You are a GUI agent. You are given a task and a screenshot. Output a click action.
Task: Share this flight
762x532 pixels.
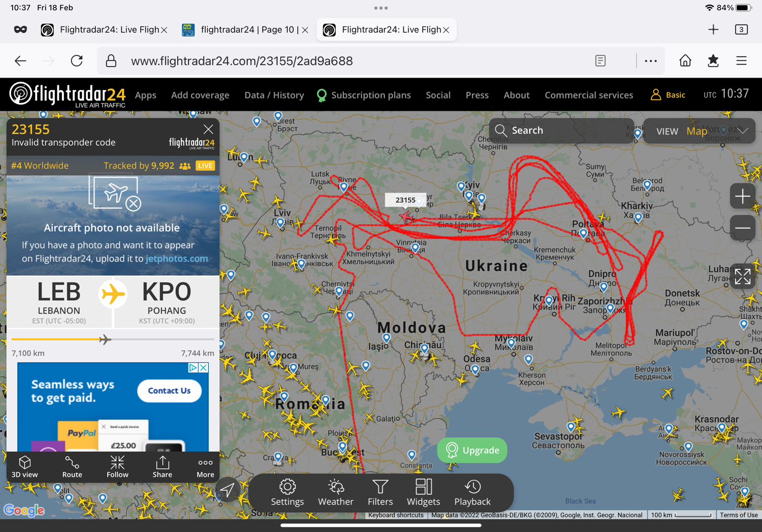(x=163, y=466)
